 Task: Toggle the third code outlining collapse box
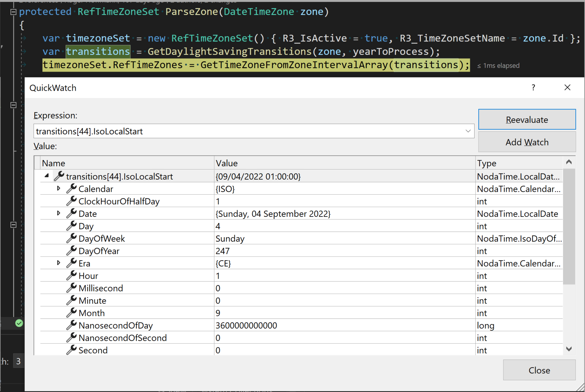tap(13, 225)
